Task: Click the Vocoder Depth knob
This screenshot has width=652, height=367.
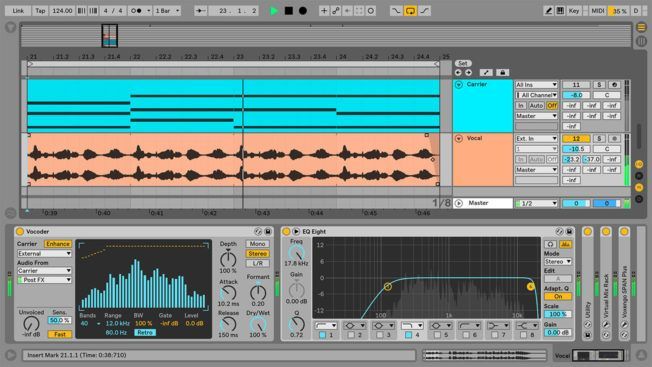Action: click(x=228, y=259)
